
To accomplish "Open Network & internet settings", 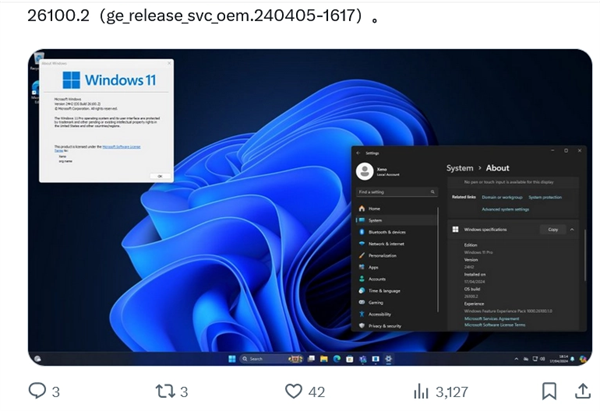I will point(396,244).
